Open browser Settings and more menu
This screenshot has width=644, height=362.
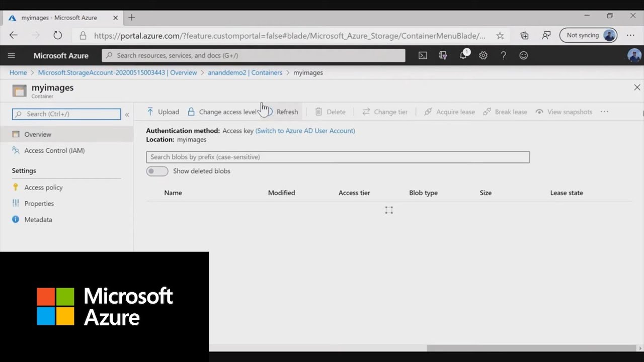point(630,35)
